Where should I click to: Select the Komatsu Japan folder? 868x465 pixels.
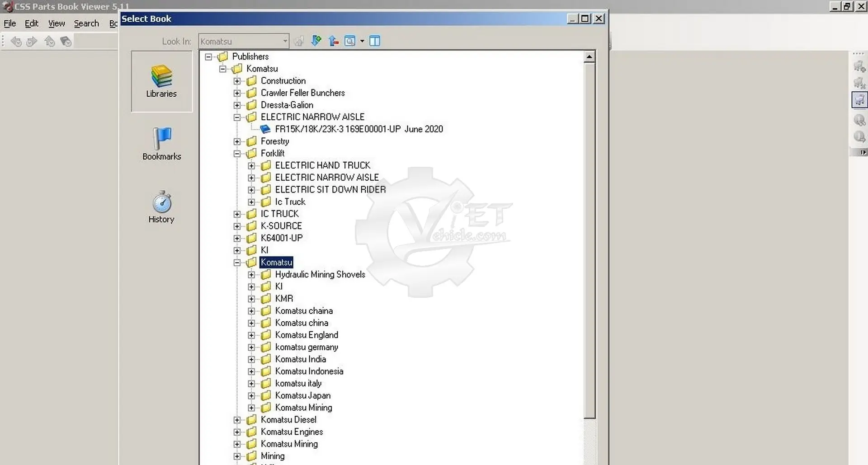tap(302, 395)
